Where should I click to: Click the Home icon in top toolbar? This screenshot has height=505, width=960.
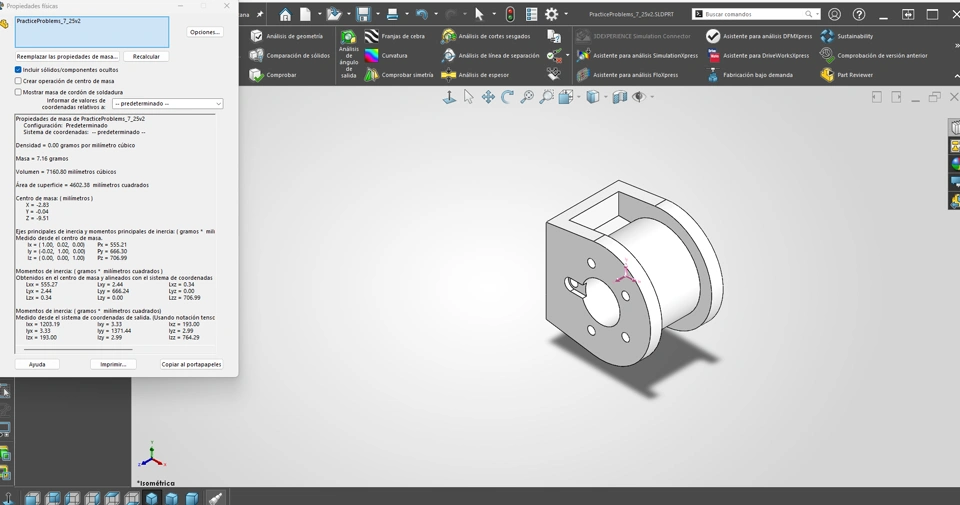pos(285,15)
